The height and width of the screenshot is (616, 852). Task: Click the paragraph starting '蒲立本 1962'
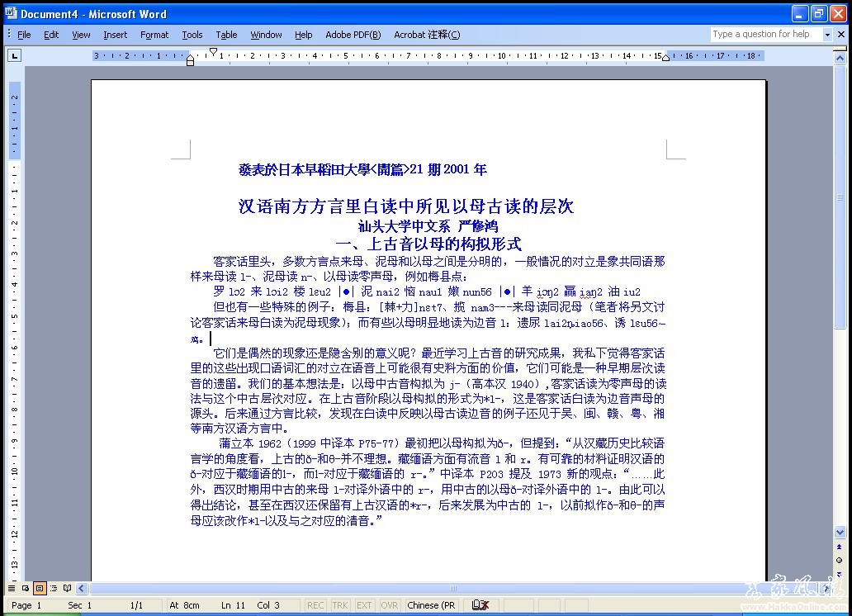[x=428, y=481]
